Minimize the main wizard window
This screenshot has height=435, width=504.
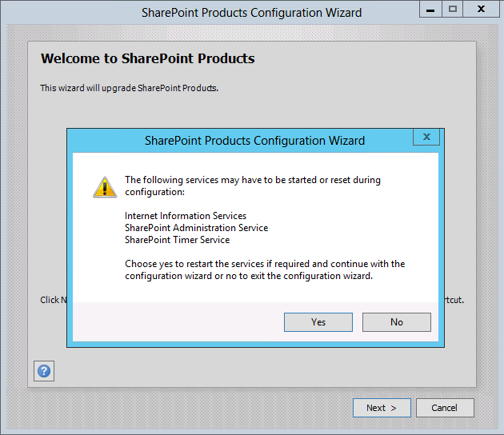click(430, 9)
